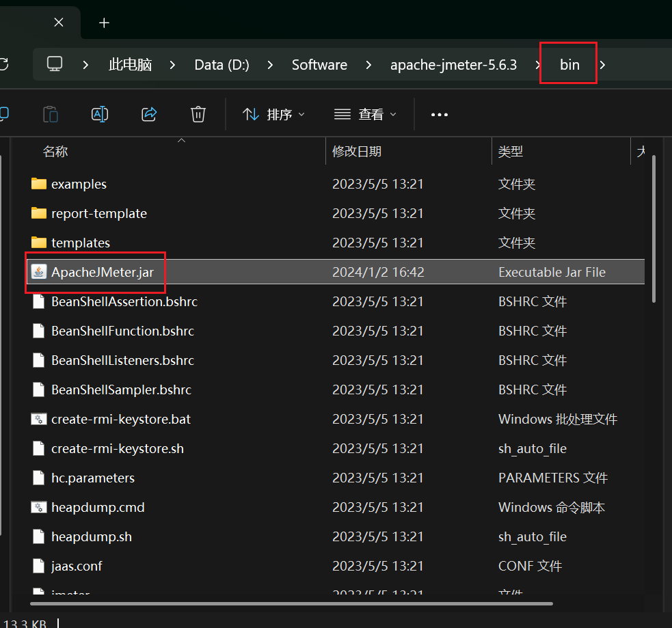672x628 pixels.
Task: Select the report-template folder name
Action: click(99, 213)
